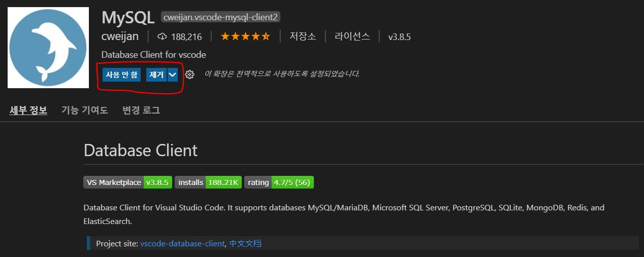The height and width of the screenshot is (257, 644).
Task: Click the cweijan.vscode-mysql-client2 identifier
Action: (x=221, y=17)
